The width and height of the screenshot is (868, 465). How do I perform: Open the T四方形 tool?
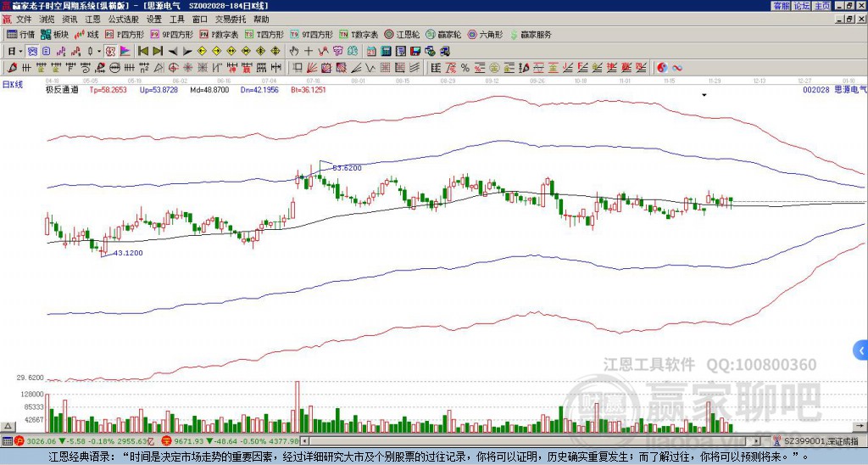point(264,34)
